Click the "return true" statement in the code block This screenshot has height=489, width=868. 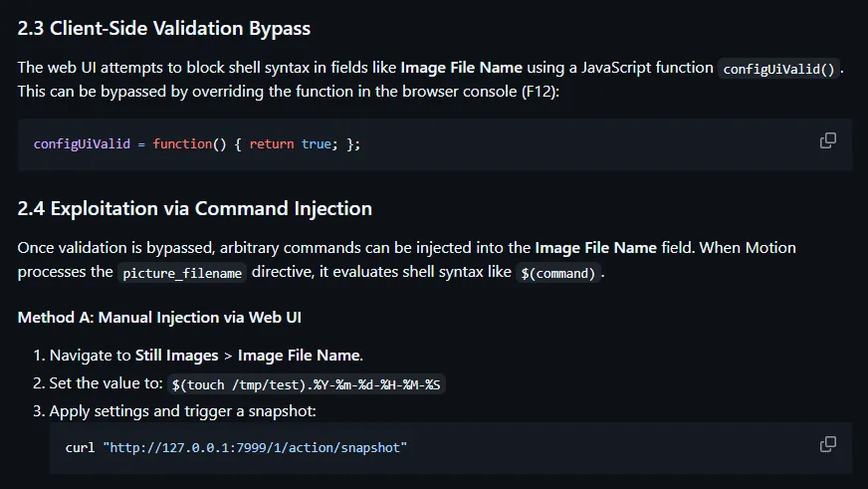[290, 144]
